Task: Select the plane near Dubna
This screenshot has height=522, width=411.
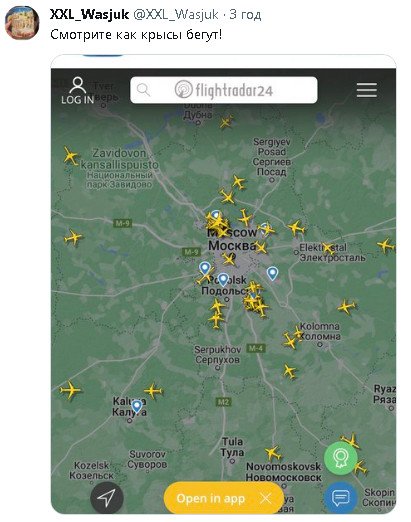Action: coord(226,121)
